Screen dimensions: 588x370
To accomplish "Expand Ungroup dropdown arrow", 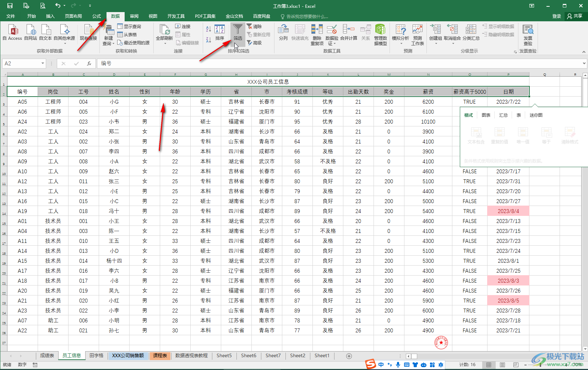I will pos(453,44).
